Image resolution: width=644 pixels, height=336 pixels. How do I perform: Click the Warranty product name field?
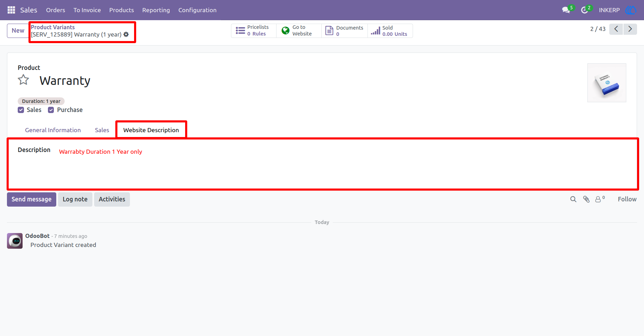pos(65,81)
